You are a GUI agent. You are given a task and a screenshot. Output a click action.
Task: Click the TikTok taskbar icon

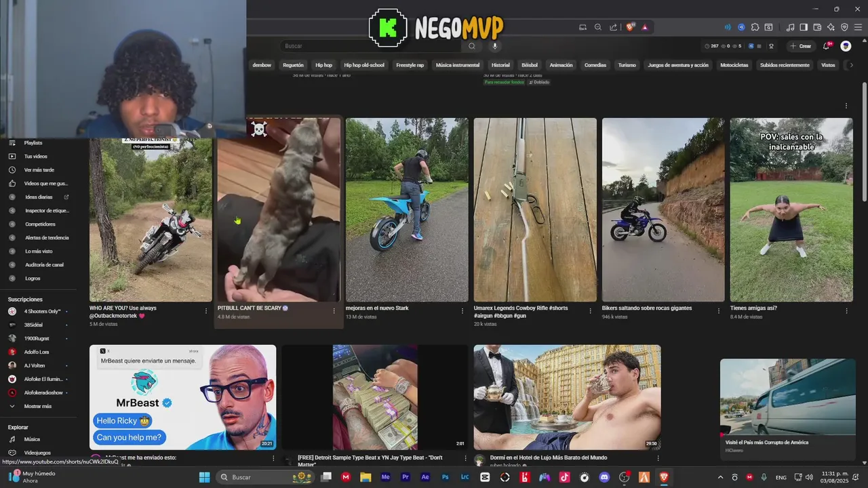[x=564, y=477]
